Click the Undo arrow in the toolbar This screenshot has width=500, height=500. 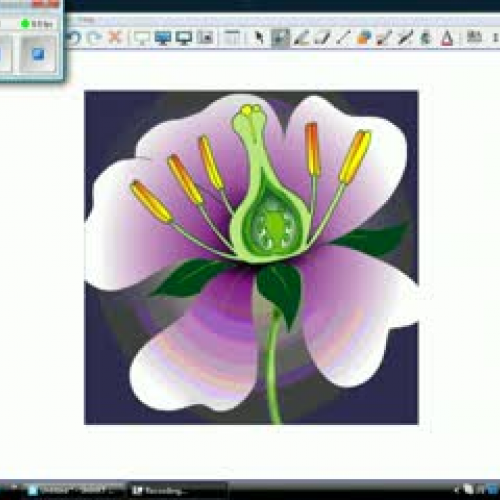74,37
